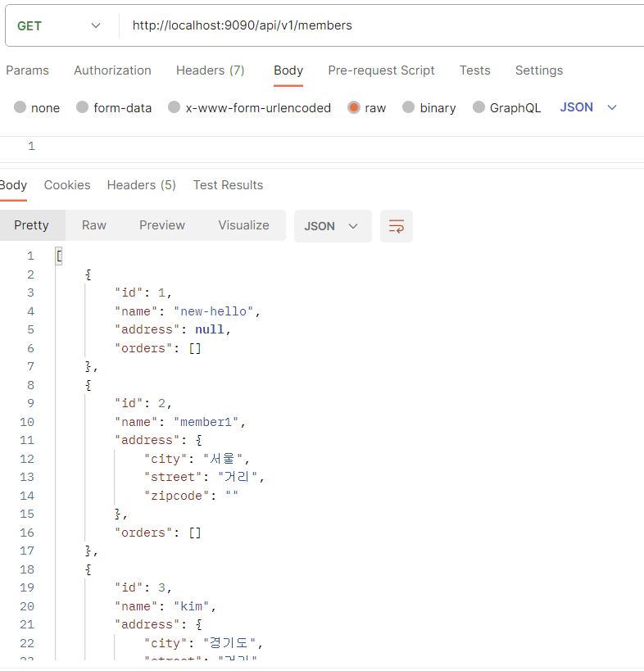Click line number 10 in gutter

27,423
